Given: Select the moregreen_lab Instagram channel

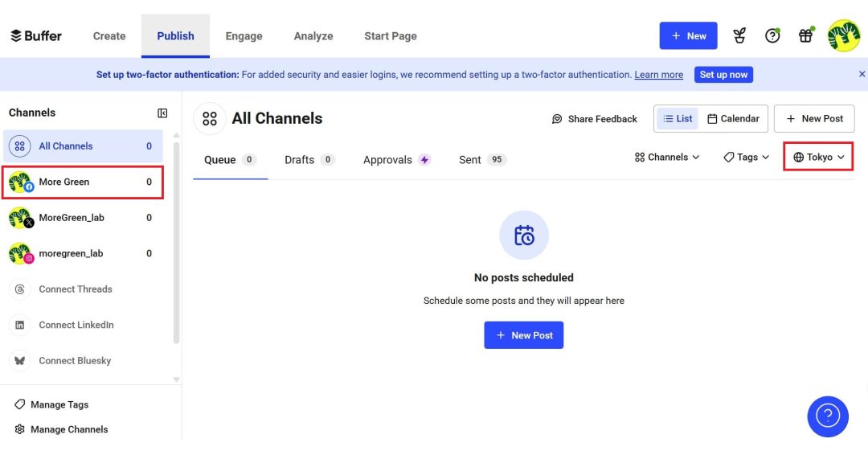Looking at the screenshot, I should [x=83, y=253].
